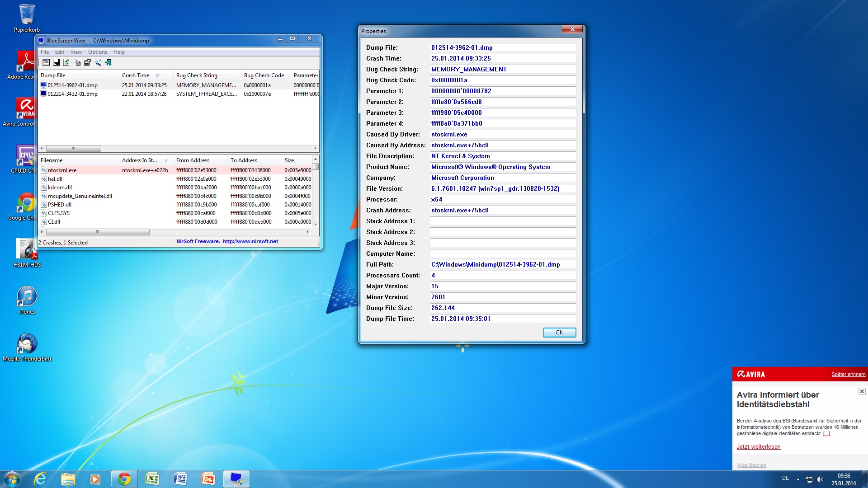Sort by Crash Time column header
Screen dimensions: 868x488
pyautogui.click(x=136, y=75)
